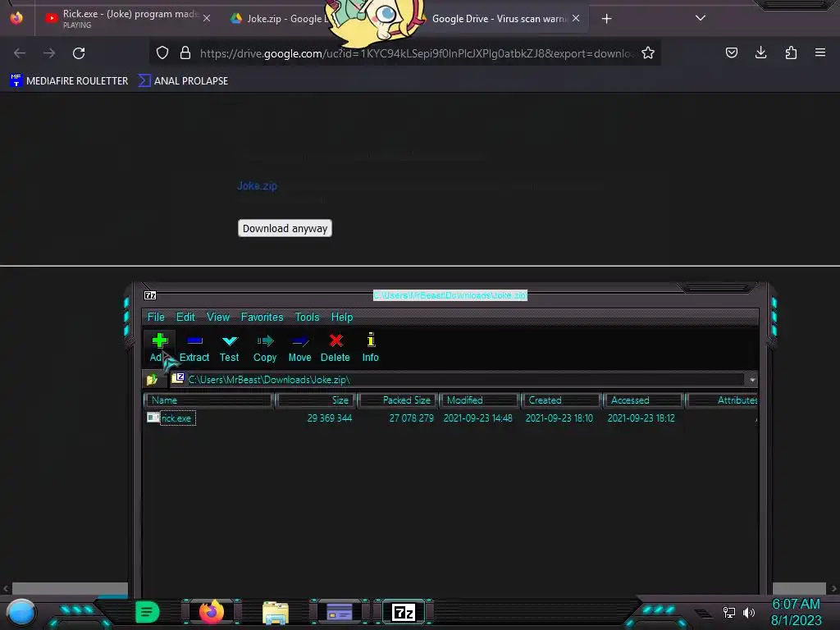Screen dimensions: 840x630
Task: Click the drive.google.com URL bar
Action: [416, 53]
